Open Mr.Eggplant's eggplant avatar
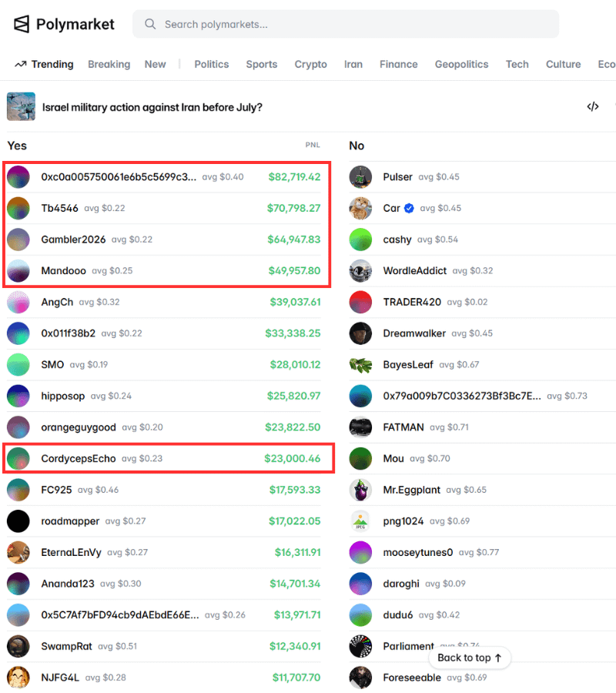This screenshot has width=616, height=693. pyautogui.click(x=360, y=490)
